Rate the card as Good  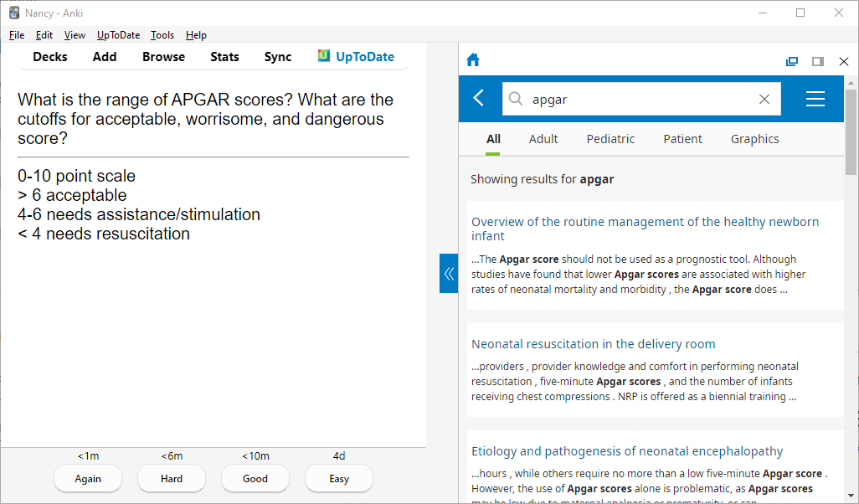(x=255, y=479)
